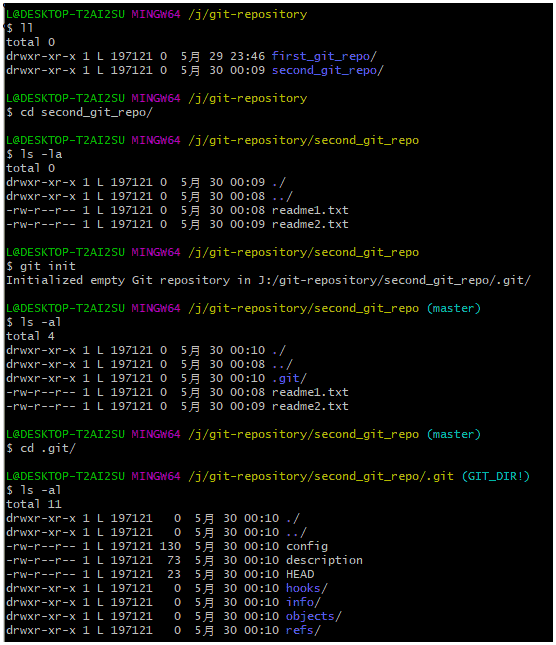Click the config file entry
The image size is (556, 645).
(x=307, y=546)
